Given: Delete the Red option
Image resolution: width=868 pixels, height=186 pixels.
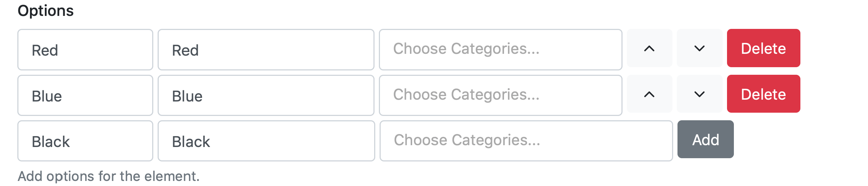Looking at the screenshot, I should click(x=764, y=48).
